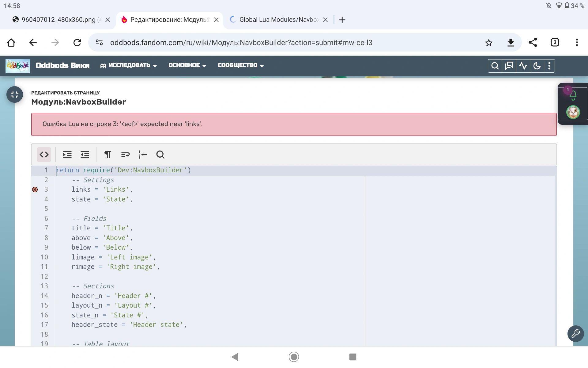Open the wiki search icon in header
Screen dimensions: 588x368
coord(495,66)
